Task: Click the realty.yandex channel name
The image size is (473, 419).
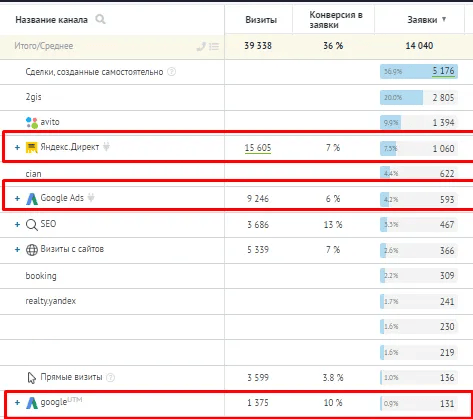Action: tap(51, 301)
